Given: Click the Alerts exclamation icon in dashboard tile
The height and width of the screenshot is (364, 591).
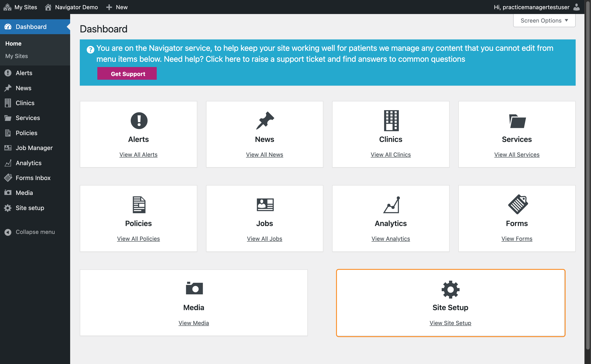Looking at the screenshot, I should [x=139, y=121].
